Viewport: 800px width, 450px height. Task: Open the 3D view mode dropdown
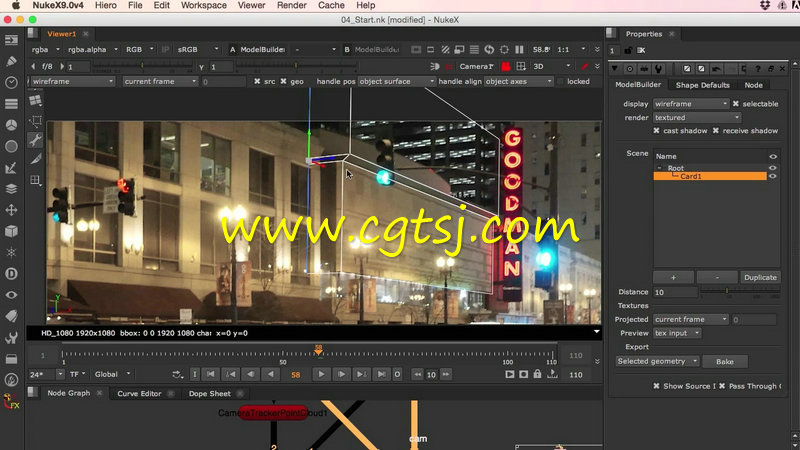tap(552, 66)
